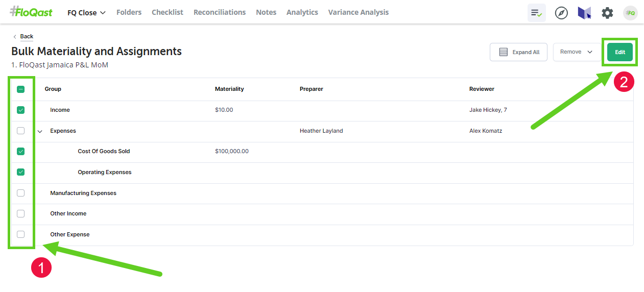Uncheck the Income row checkbox
The image size is (644, 292).
point(21,110)
